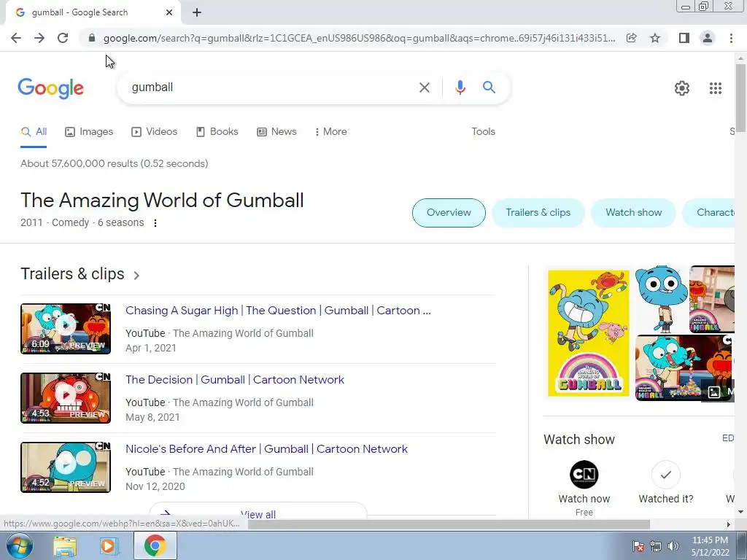Bookmark this page with the star icon
This screenshot has width=747, height=560.
655,38
